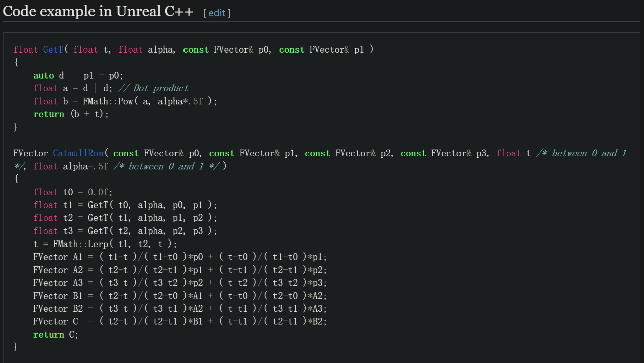Open the edit link for this section
Screen dimensions: 644x363
tap(217, 13)
